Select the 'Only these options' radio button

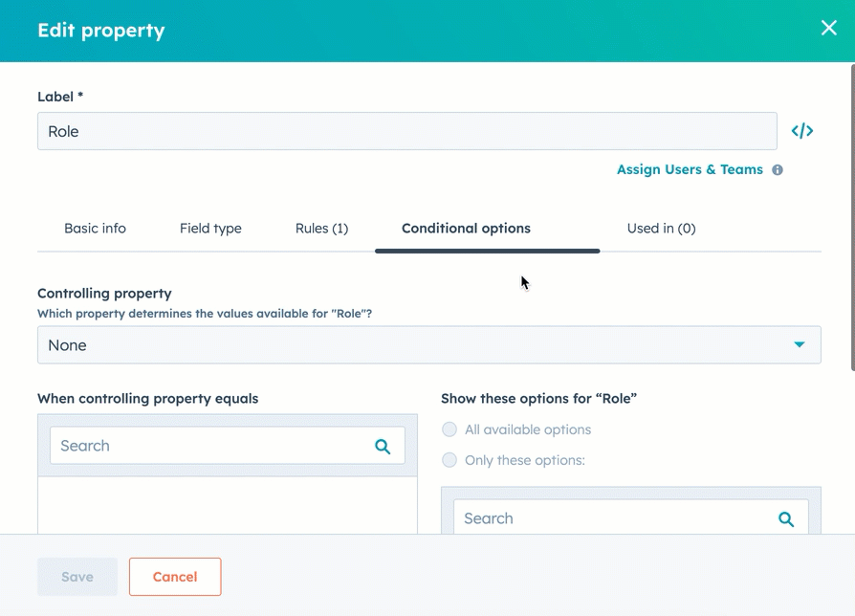449,460
